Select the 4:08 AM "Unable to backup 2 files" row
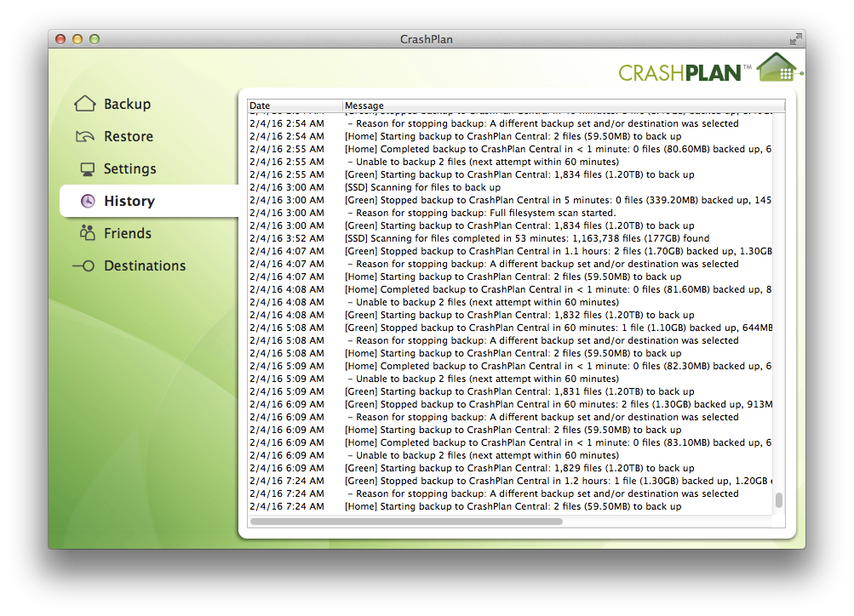Screen dimensions: 854x616 tap(510, 302)
